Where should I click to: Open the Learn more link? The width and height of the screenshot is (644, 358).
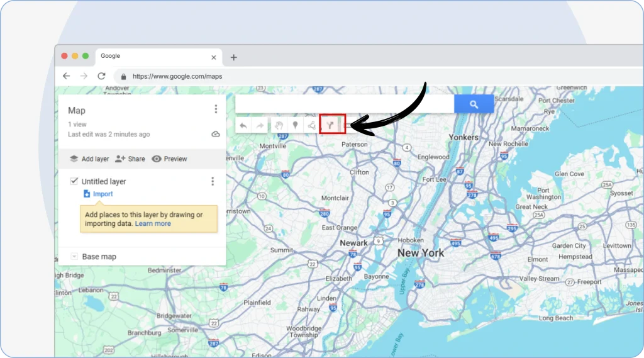coord(153,223)
